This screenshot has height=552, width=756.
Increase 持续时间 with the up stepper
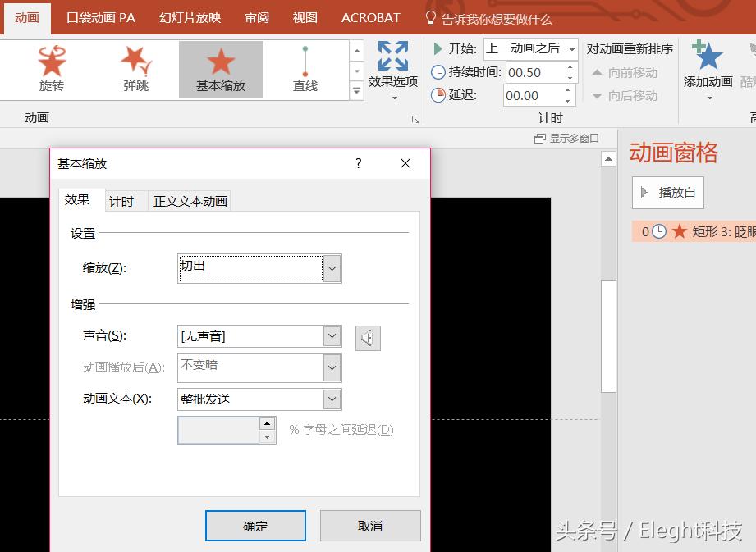click(x=570, y=67)
